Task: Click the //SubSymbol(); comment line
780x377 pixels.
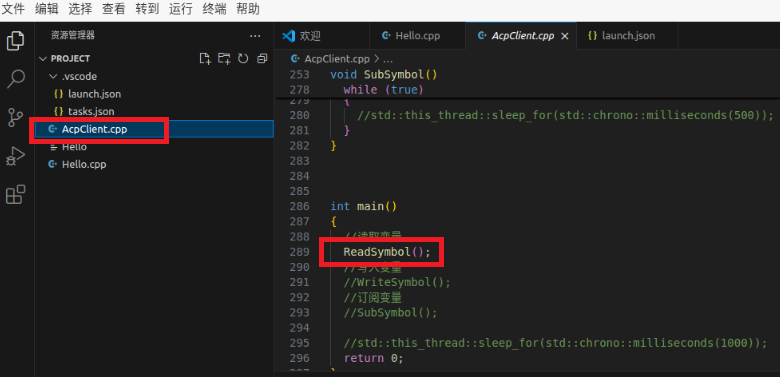Action: 390,312
